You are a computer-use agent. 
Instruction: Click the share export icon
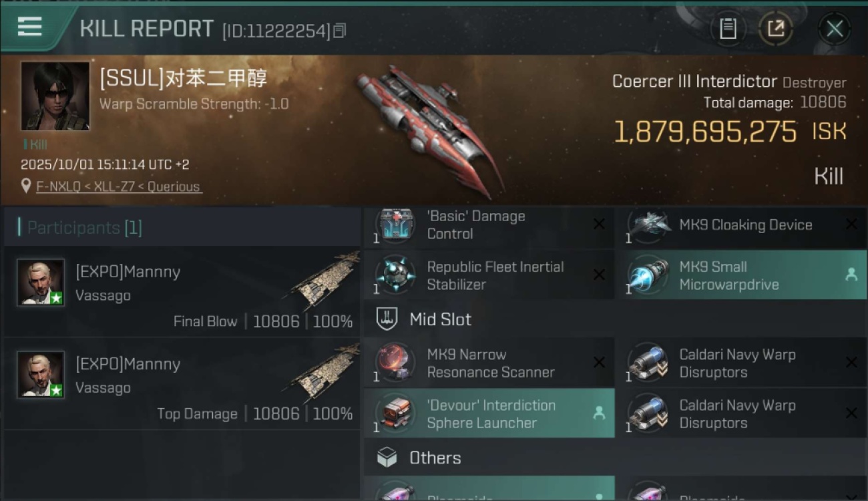coord(776,29)
